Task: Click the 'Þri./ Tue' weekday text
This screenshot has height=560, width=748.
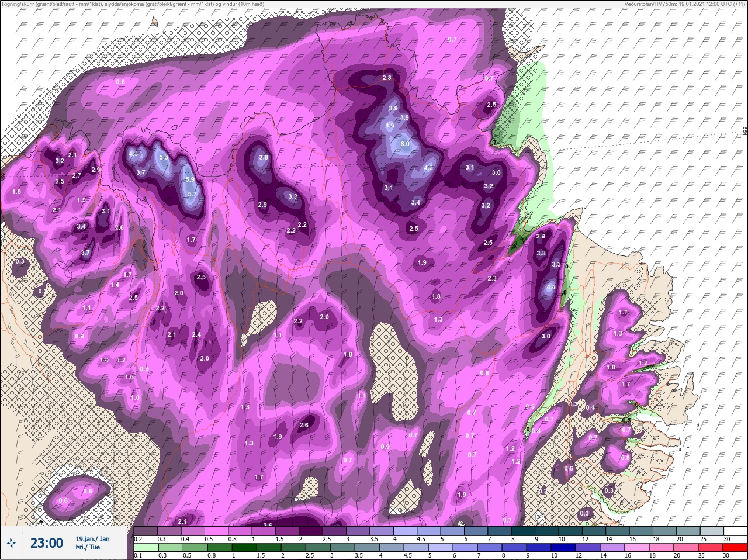Action: click(87, 548)
